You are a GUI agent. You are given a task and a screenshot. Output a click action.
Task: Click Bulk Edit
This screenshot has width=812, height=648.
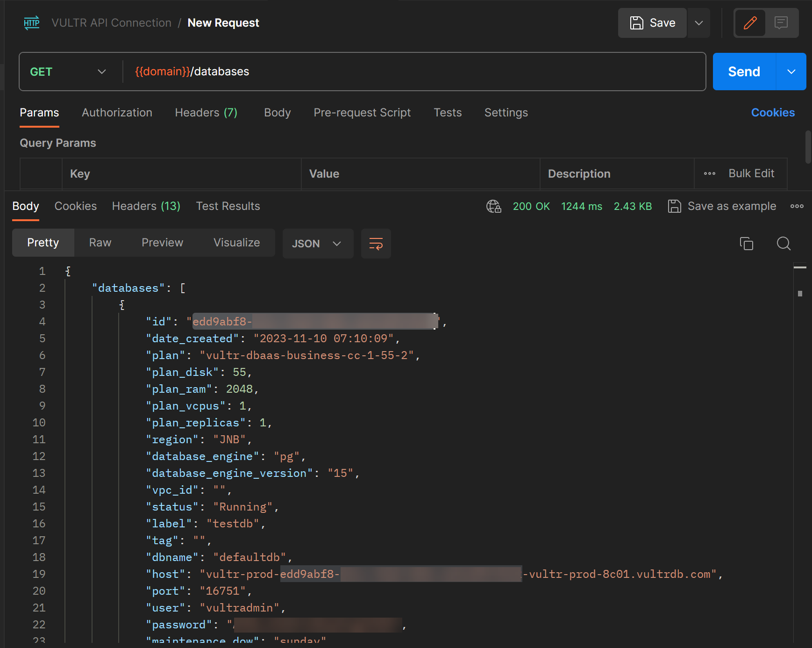751,173
